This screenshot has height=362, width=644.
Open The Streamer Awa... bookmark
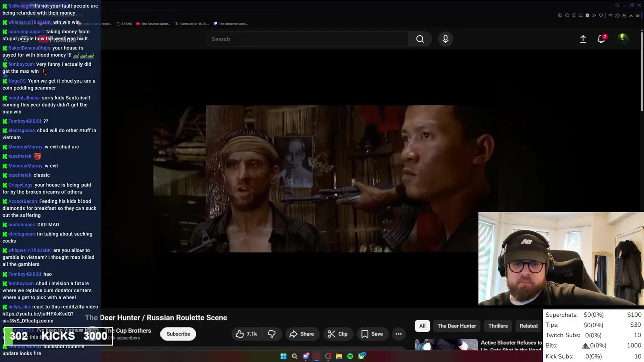230,24
